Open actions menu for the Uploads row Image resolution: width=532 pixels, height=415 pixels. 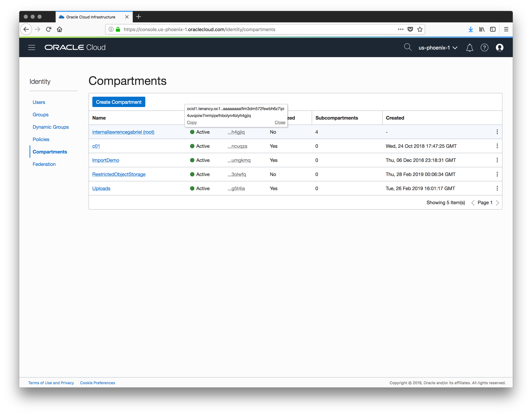tap(497, 188)
